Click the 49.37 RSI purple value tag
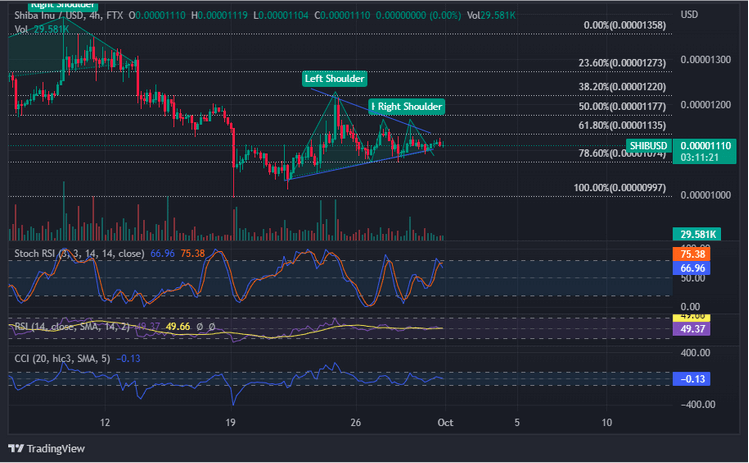The image size is (749, 463). pos(691,329)
